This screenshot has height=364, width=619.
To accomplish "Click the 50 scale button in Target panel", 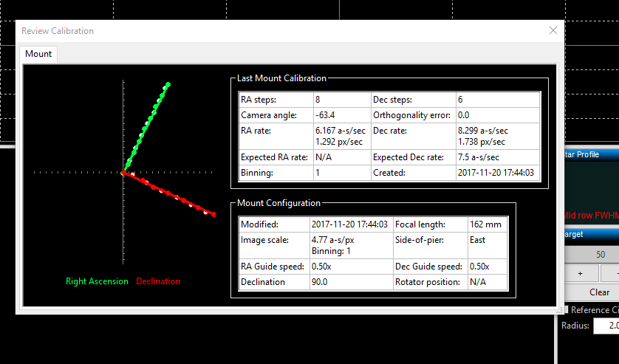I will coord(600,254).
